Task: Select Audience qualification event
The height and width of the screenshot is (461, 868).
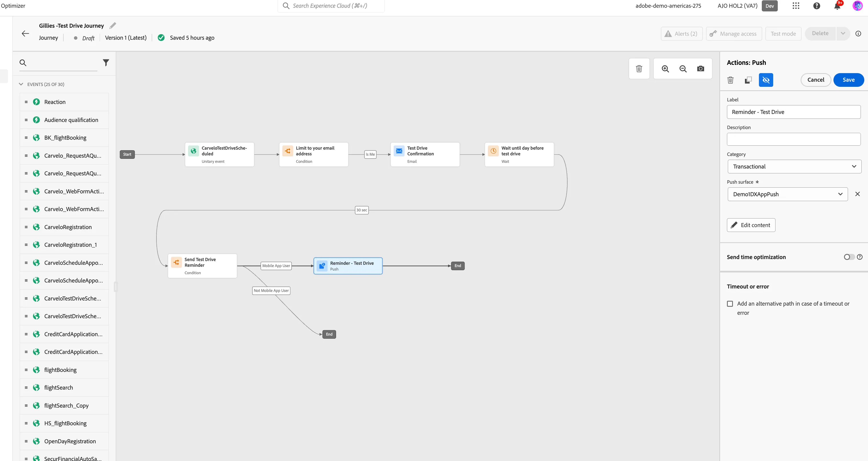Action: tap(64, 120)
